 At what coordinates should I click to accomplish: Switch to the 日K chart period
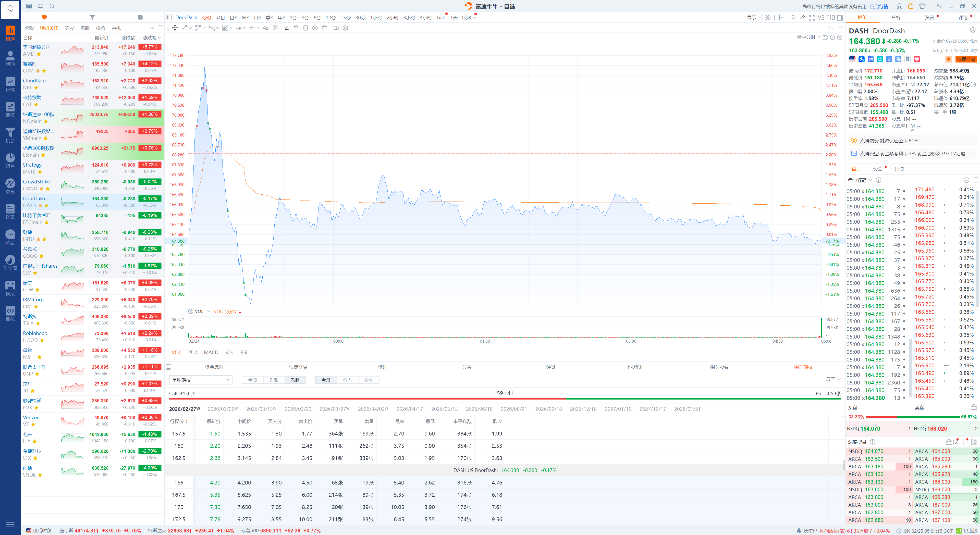233,18
